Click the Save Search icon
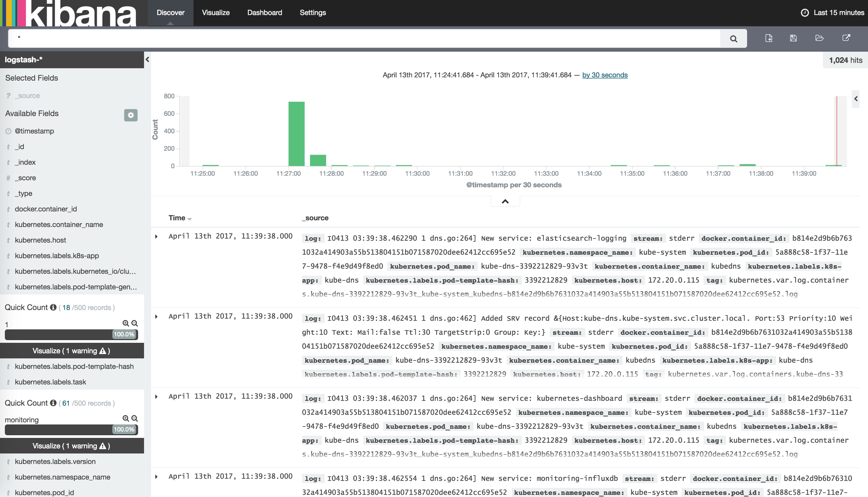The image size is (868, 497). click(x=793, y=38)
